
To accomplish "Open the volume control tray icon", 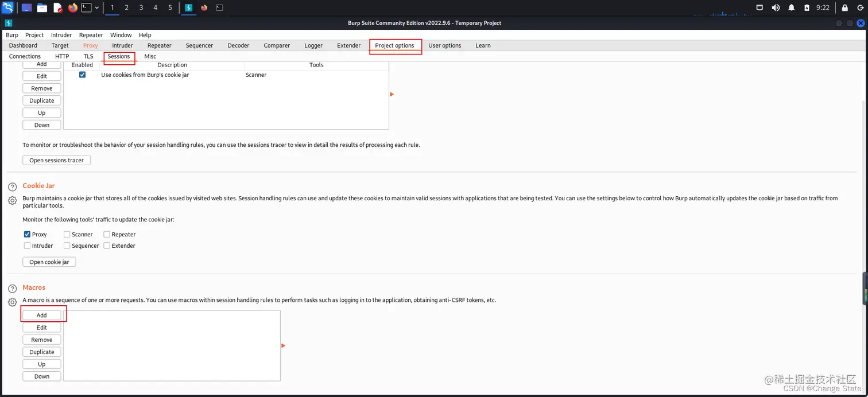I will [x=776, y=7].
